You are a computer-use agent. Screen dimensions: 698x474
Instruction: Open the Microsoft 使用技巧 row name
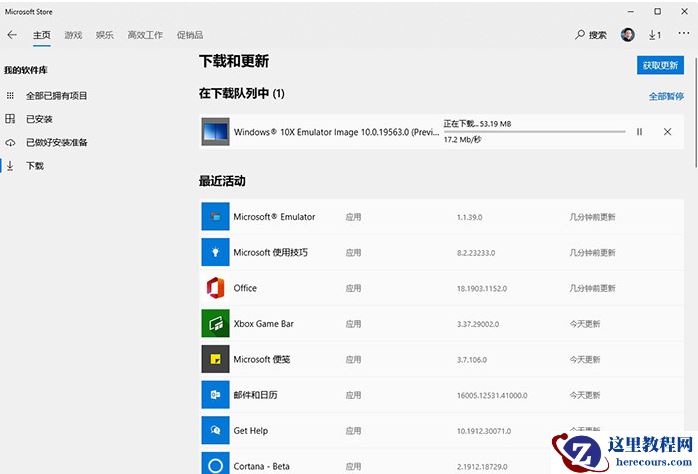271,252
